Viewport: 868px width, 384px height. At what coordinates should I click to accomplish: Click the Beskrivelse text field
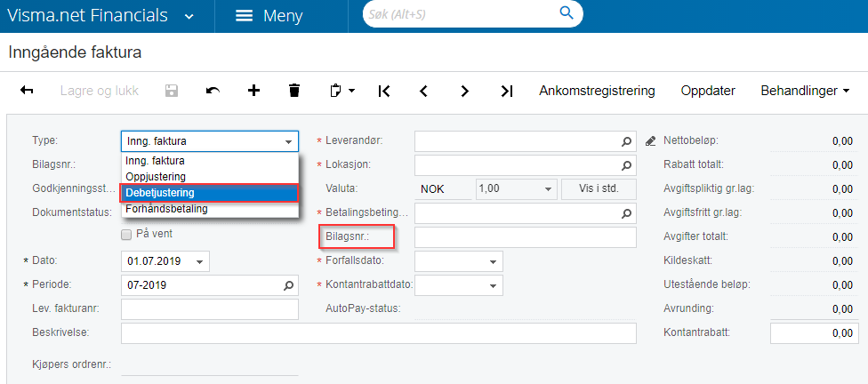(378, 333)
